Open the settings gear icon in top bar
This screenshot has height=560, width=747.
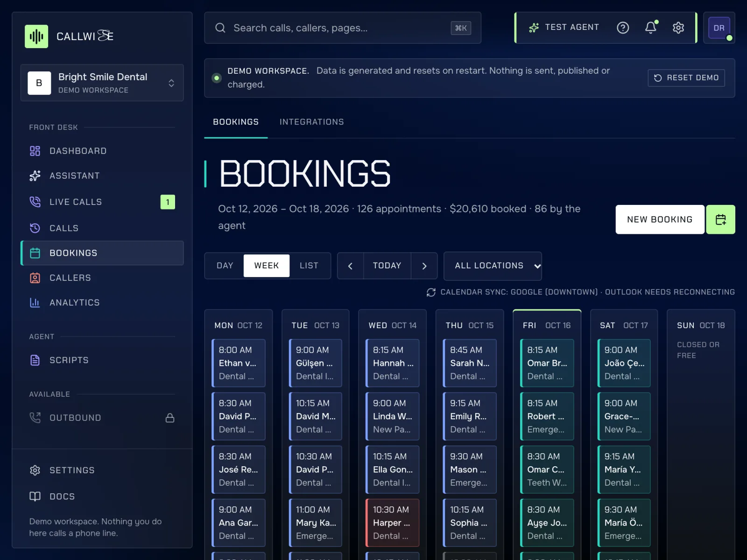(678, 28)
